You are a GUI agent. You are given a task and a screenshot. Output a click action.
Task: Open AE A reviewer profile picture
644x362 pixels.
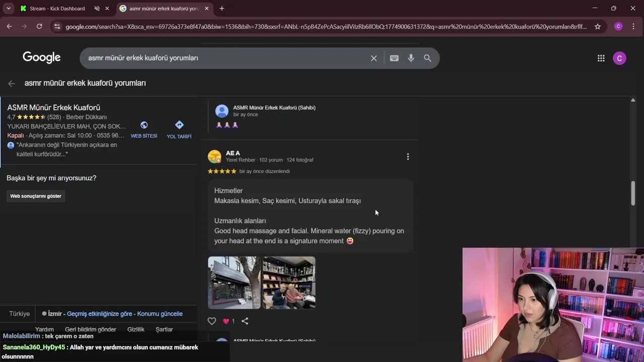click(215, 156)
